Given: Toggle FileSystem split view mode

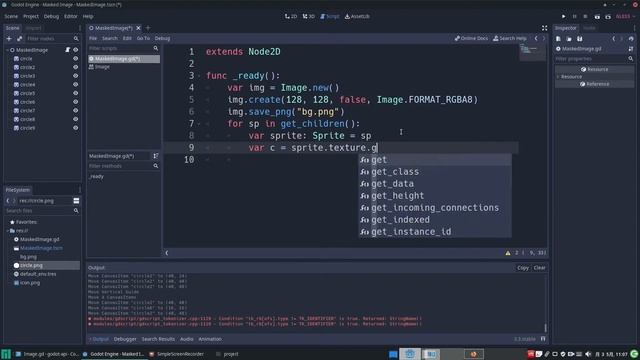Looking at the screenshot, I should pyautogui.click(x=76, y=201).
